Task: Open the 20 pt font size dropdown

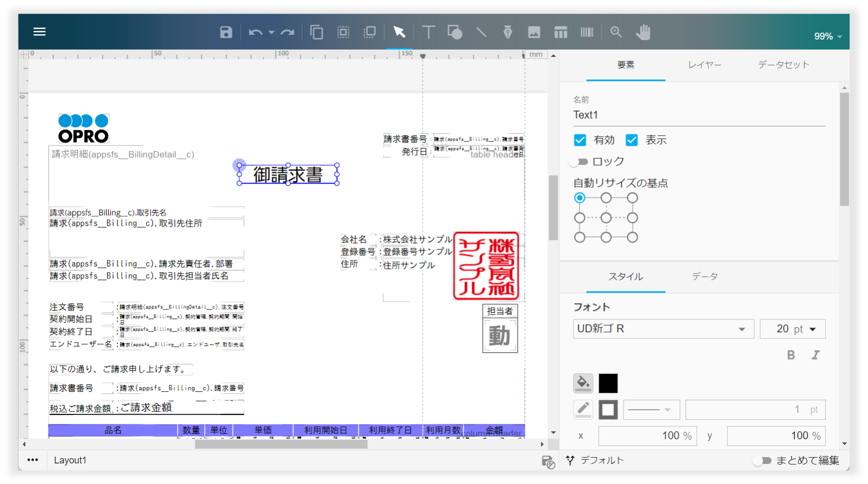Action: tap(793, 329)
